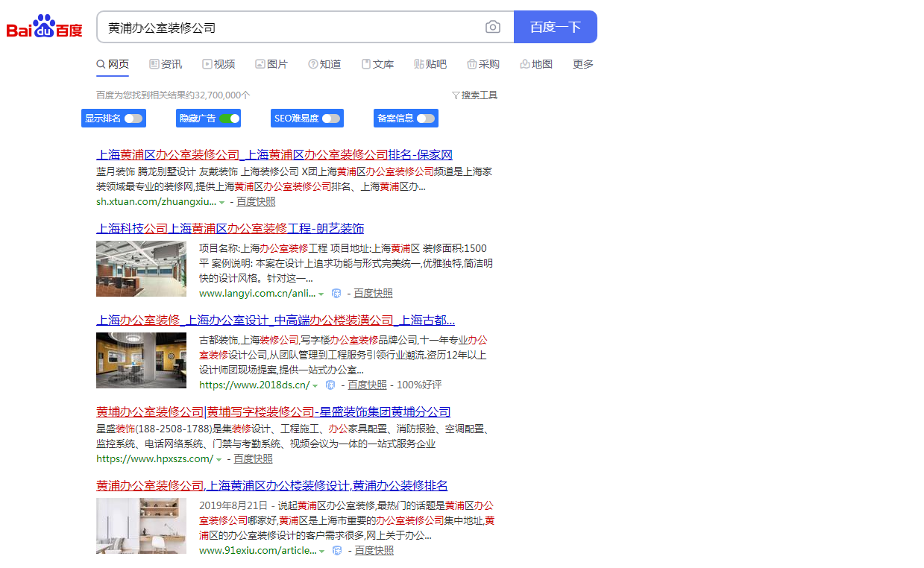Toggle the 备案信息 switch
This screenshot has width=924, height=568.
[x=425, y=119]
